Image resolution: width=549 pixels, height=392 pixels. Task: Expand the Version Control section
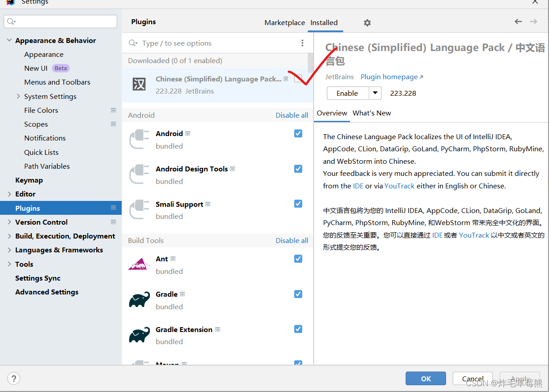pyautogui.click(x=9, y=222)
